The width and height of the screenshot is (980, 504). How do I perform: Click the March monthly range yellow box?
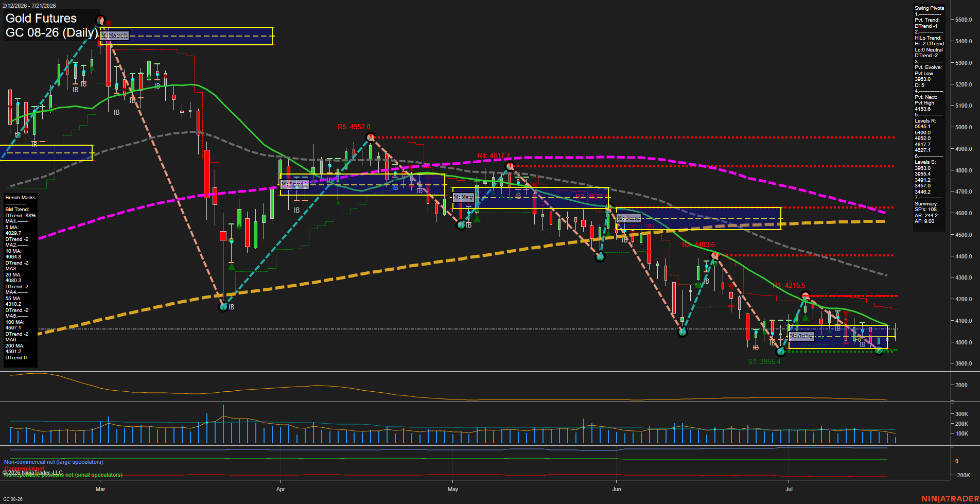point(185,36)
